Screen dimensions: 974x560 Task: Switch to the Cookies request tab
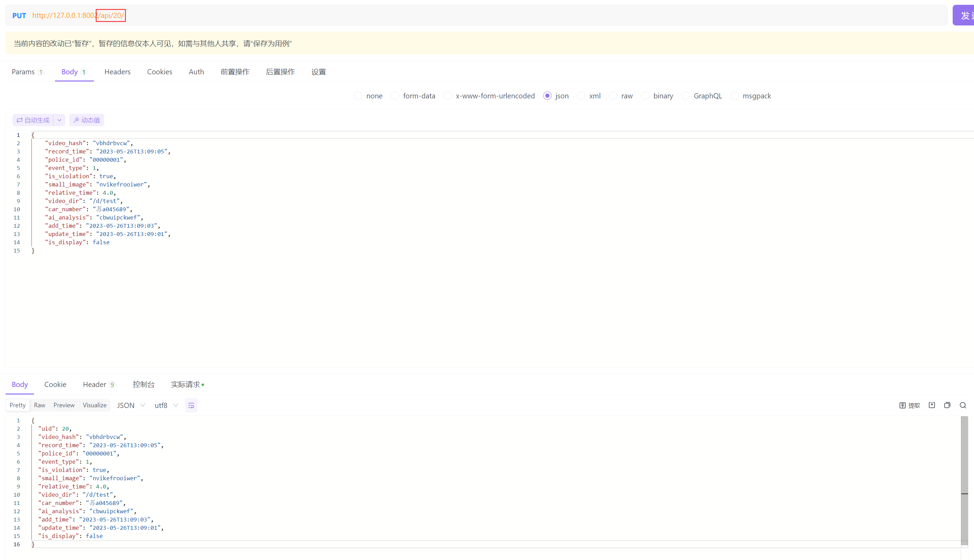coord(160,72)
